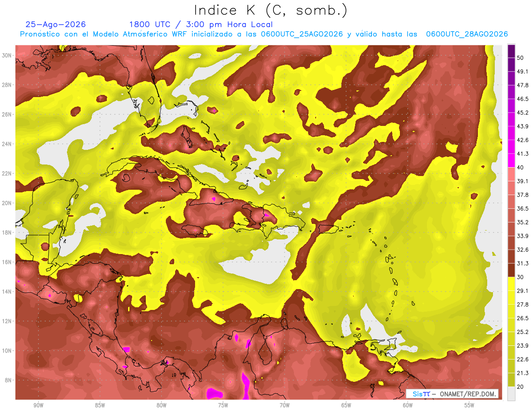532x411 pixels.
Task: Click the "18N" latitude label
Action: [x=8, y=232]
